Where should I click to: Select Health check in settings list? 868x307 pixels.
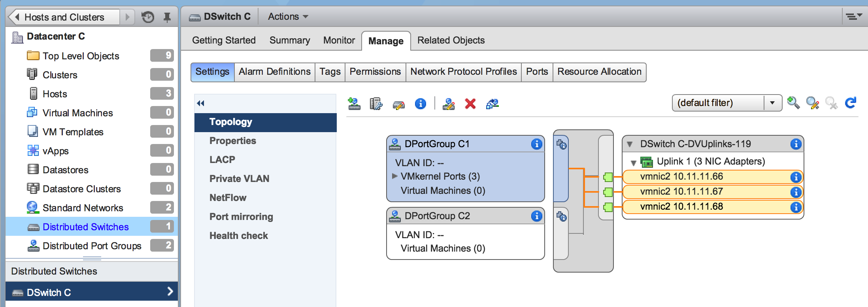(238, 236)
